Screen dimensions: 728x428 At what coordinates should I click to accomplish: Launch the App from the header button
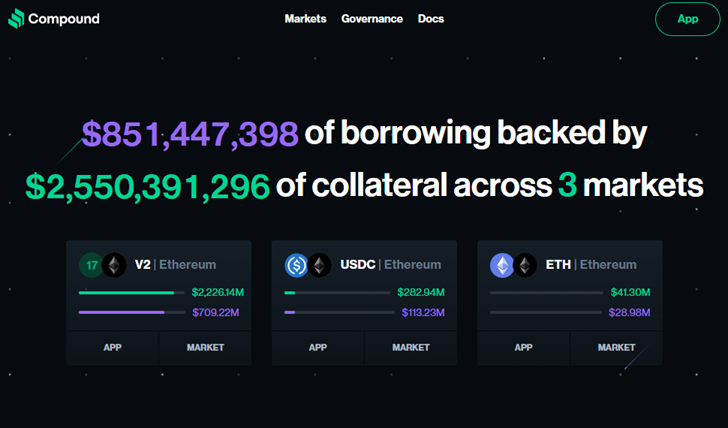tap(687, 19)
